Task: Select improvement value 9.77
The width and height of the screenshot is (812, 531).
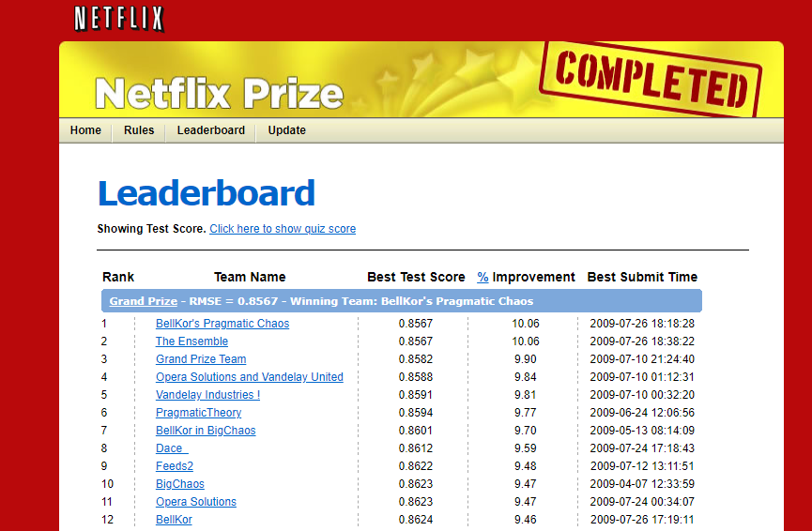Action: coord(526,413)
